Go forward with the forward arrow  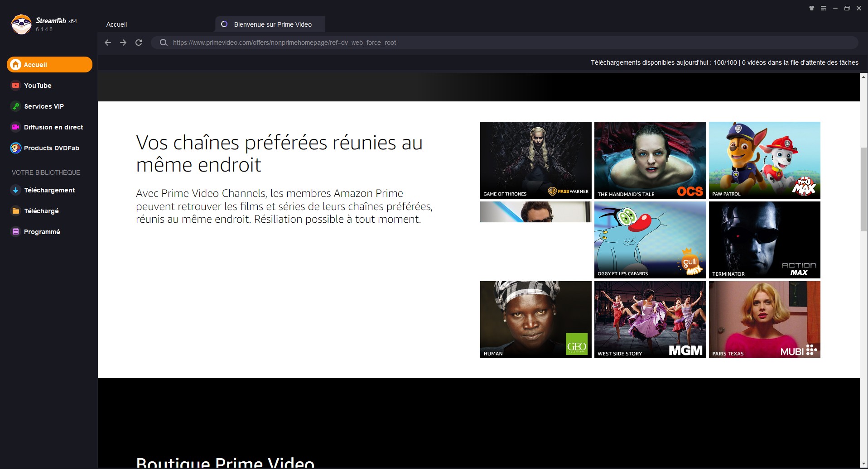(123, 43)
